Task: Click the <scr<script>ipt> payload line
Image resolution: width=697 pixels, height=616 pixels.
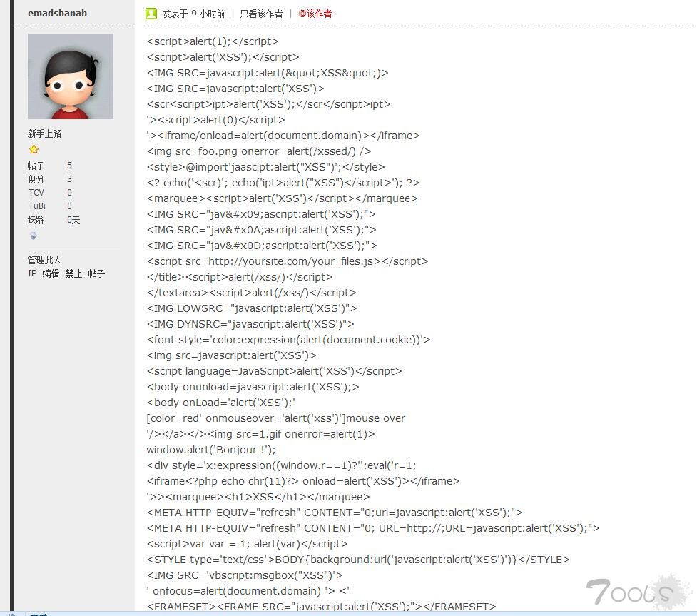Action: 268,104
